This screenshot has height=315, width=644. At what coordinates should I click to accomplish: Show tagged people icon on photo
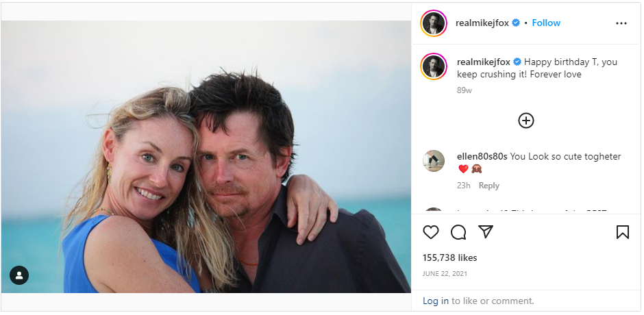[19, 275]
